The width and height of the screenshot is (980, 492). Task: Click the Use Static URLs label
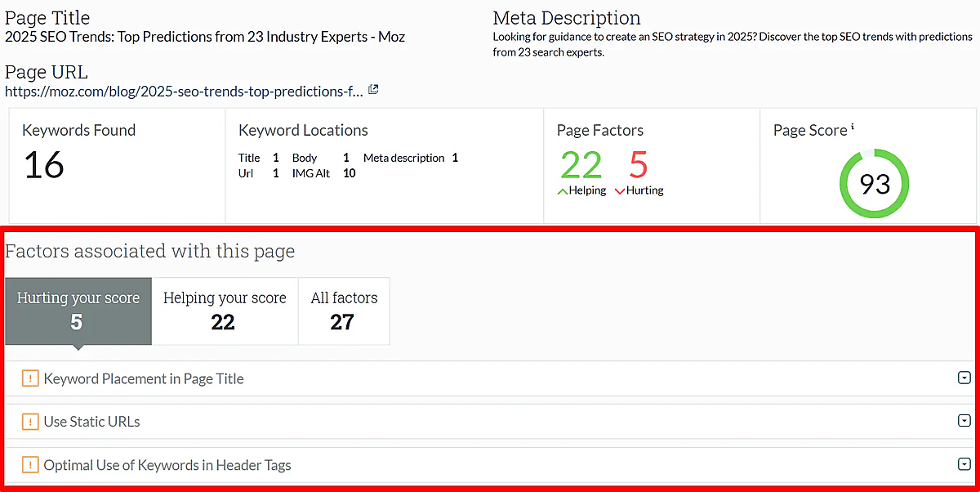point(91,422)
